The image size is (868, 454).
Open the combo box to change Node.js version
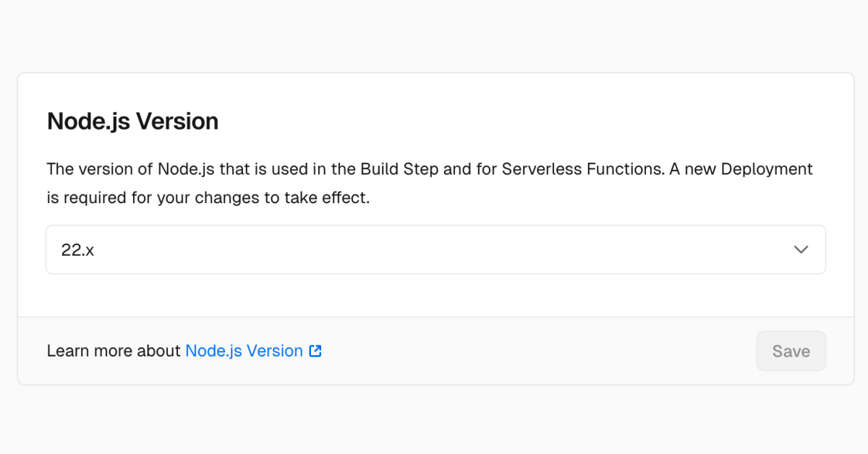[x=435, y=249]
